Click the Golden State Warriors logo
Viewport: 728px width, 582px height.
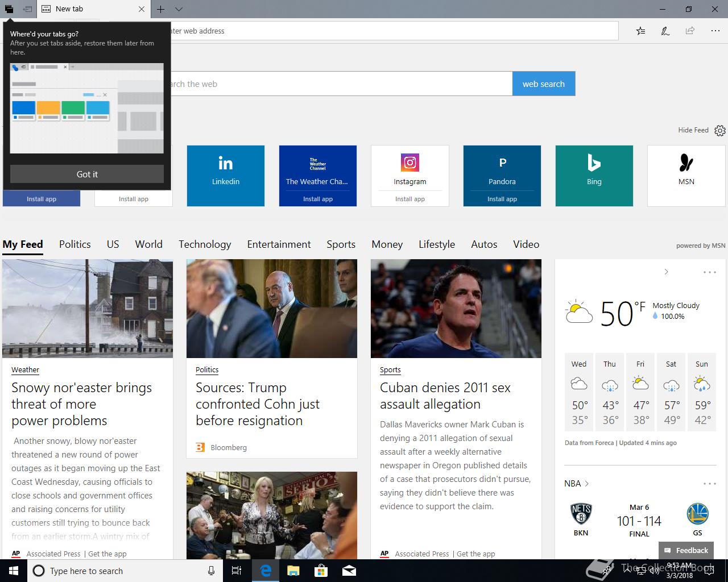point(697,513)
